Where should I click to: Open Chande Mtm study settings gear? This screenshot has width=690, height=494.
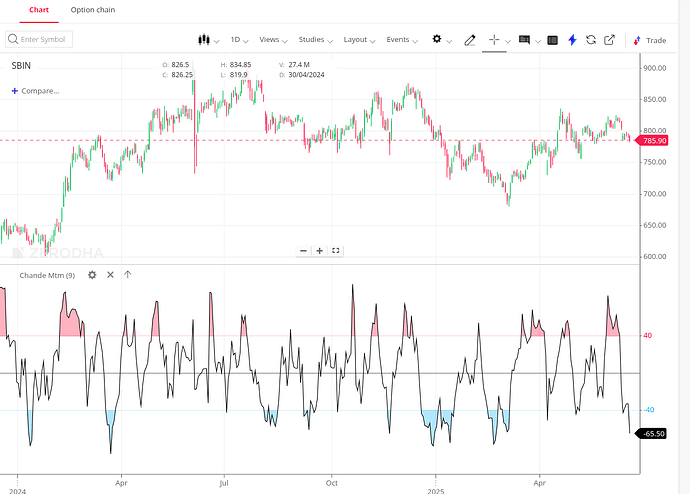(92, 275)
